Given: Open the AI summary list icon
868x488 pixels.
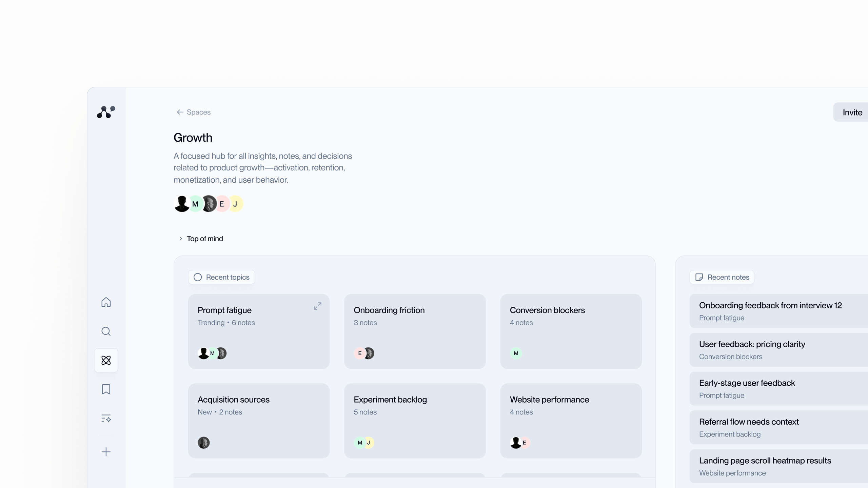Looking at the screenshot, I should (106, 418).
